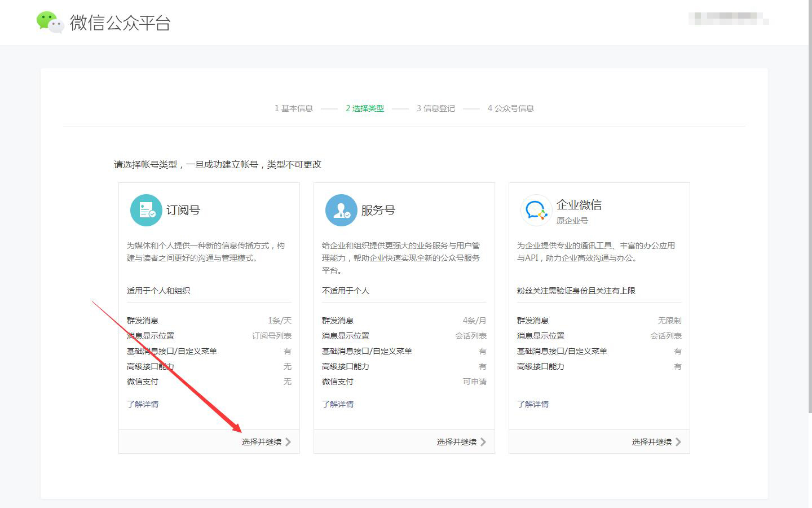Select the 服务号 person icon
812x508 pixels.
pos(341,209)
